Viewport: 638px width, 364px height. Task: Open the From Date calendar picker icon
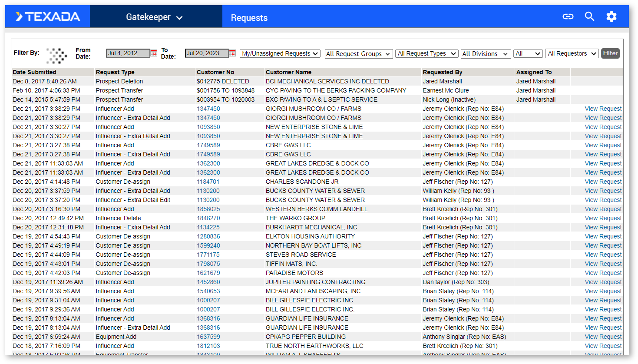[154, 53]
